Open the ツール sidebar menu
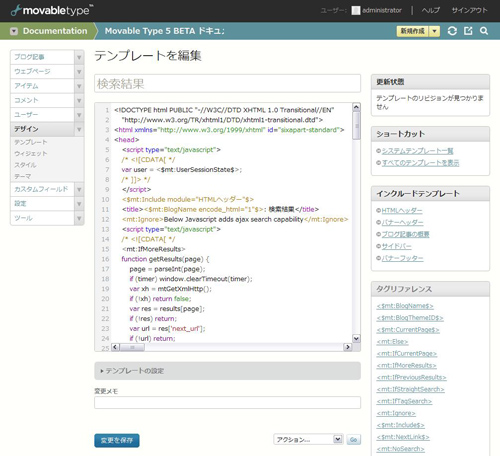Image resolution: width=500 pixels, height=456 pixels. [42, 218]
